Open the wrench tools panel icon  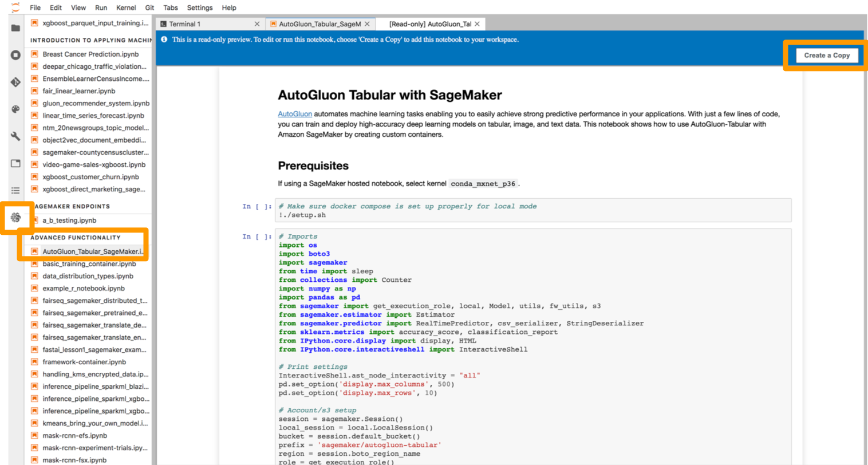coord(15,136)
